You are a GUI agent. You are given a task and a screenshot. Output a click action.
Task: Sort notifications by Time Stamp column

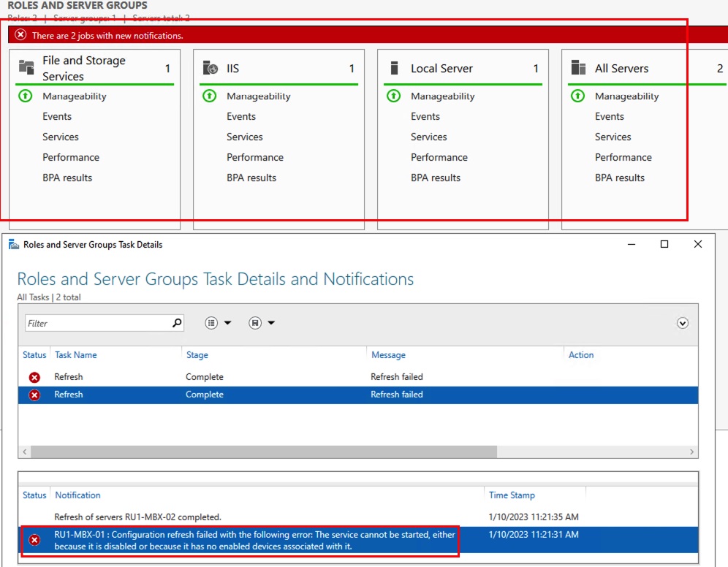point(512,495)
